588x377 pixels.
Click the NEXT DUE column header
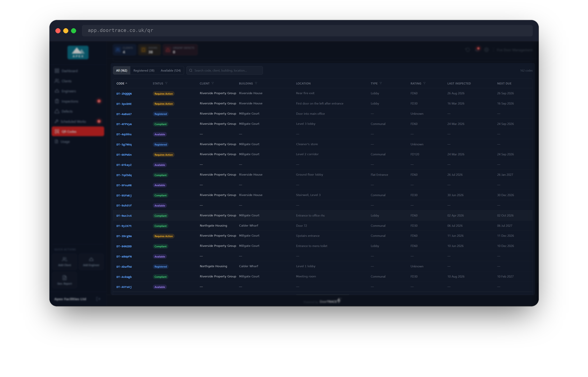[x=504, y=83]
